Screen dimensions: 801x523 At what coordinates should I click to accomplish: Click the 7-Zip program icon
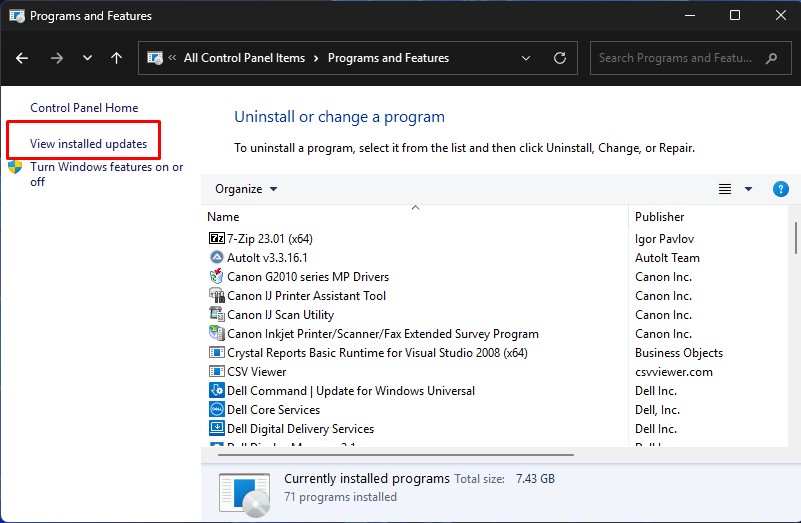pos(217,238)
